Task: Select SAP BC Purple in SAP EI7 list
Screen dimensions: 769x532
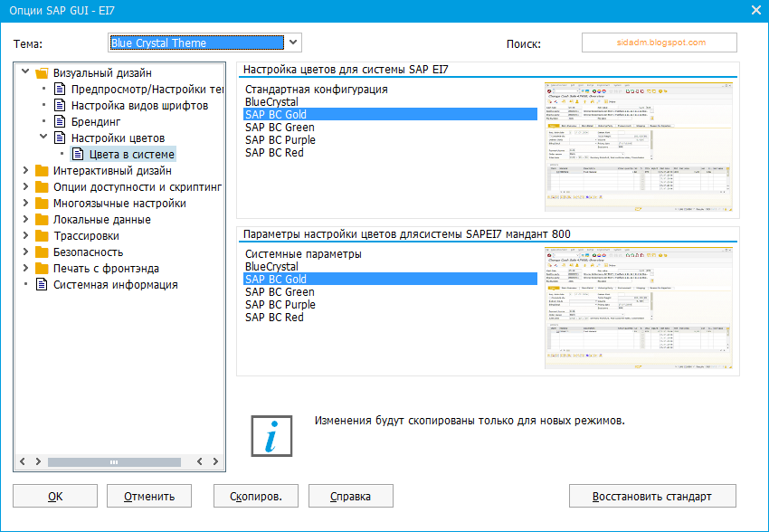Action: 280,139
